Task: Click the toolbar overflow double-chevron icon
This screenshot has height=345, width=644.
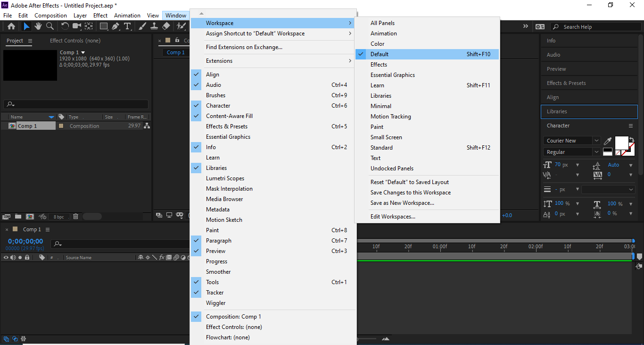Action: point(526,26)
